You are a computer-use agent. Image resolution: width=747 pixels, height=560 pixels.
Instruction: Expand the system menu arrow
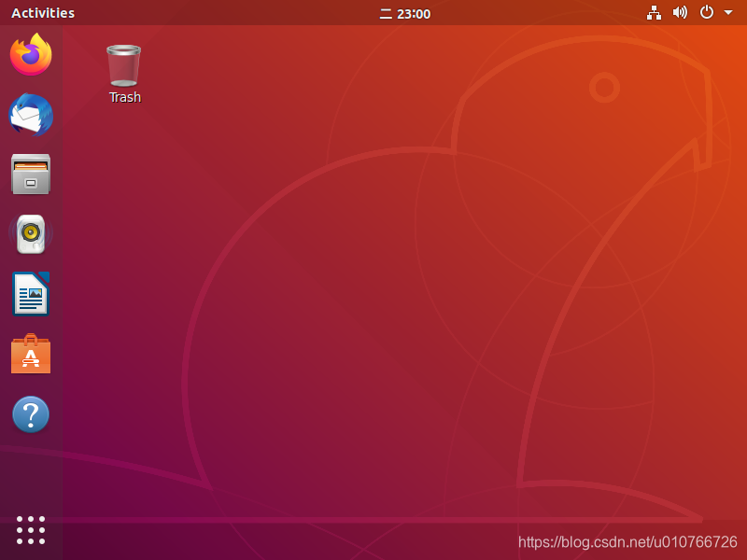[x=728, y=12]
